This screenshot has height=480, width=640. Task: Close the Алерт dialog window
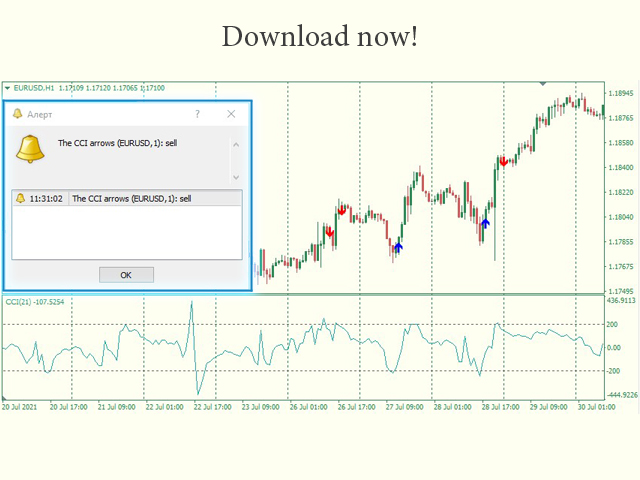(x=232, y=114)
